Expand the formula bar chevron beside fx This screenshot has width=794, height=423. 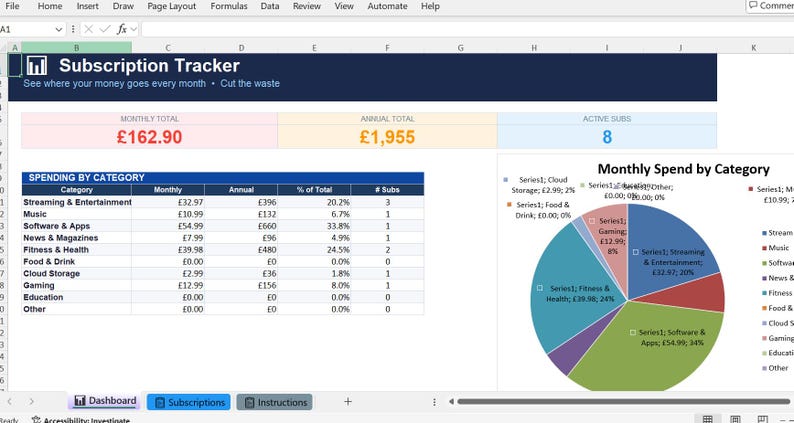click(134, 29)
